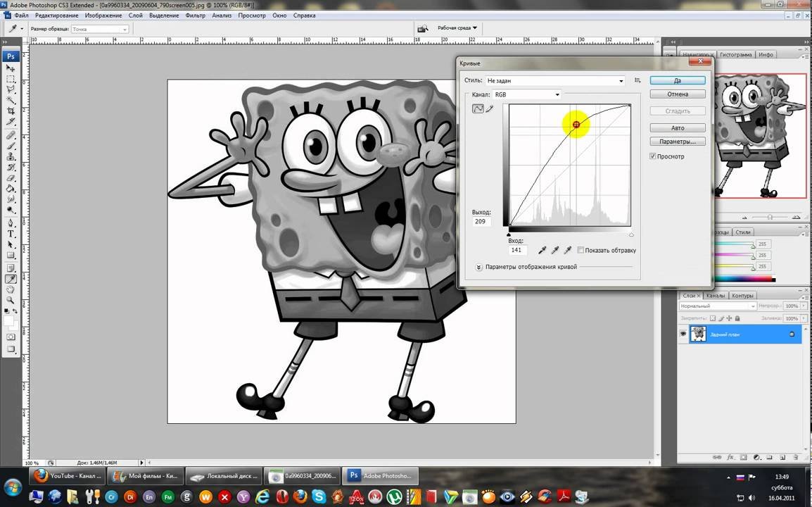The height and width of the screenshot is (507, 812).
Task: Select the Rectangular Marquee tool
Action: (x=11, y=79)
